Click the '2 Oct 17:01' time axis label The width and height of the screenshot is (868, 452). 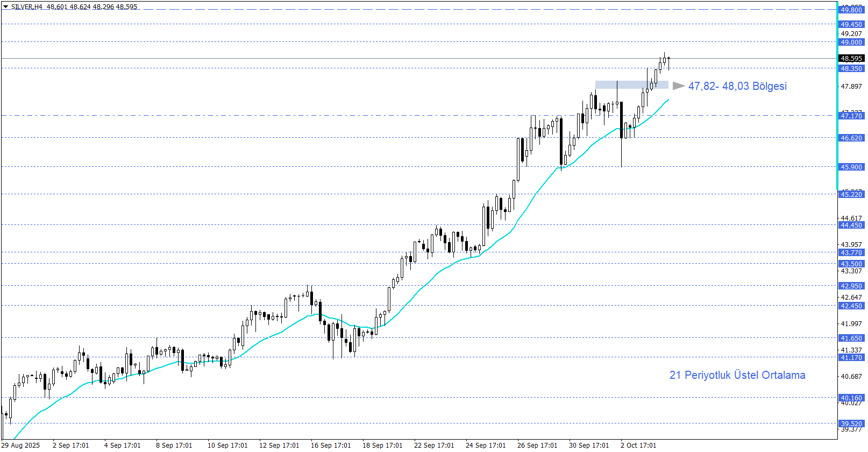(638, 445)
